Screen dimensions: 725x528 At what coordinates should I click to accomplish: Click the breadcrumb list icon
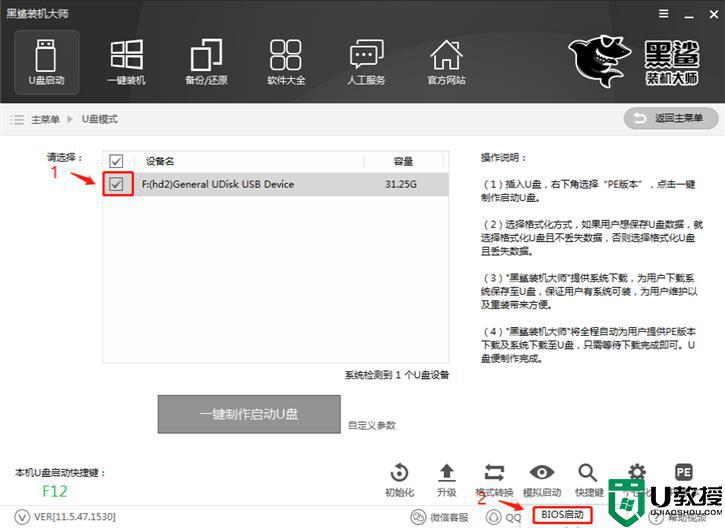[17, 120]
